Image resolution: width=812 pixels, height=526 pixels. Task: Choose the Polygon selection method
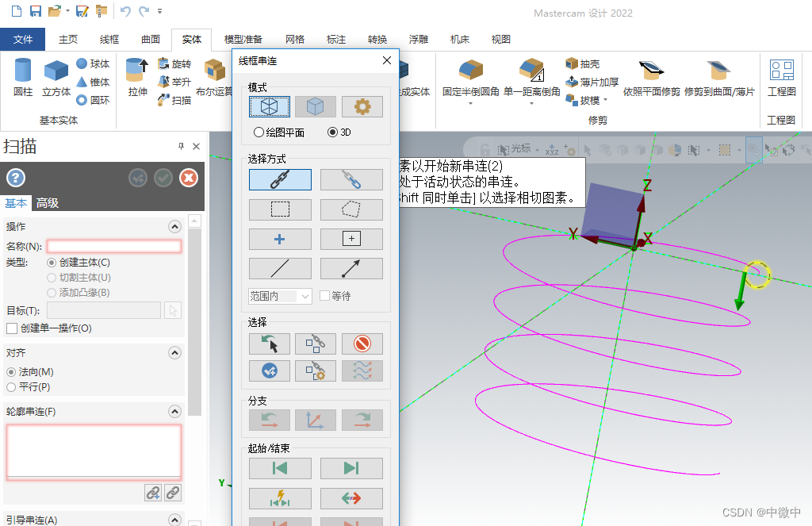351,209
